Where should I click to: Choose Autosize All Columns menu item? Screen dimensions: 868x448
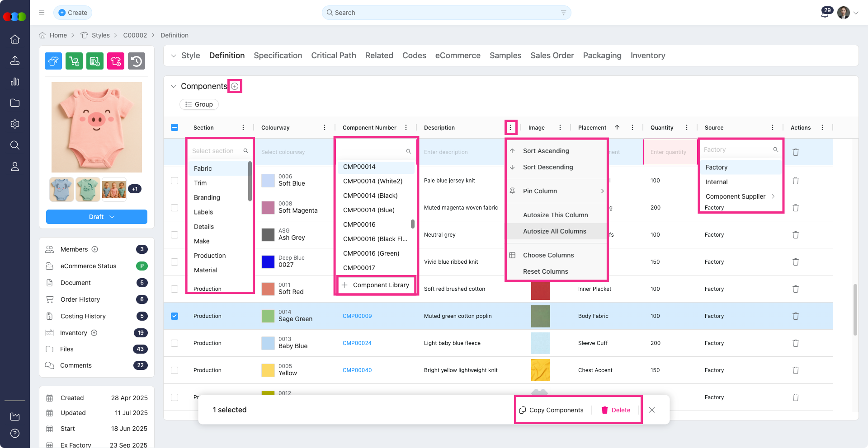554,231
